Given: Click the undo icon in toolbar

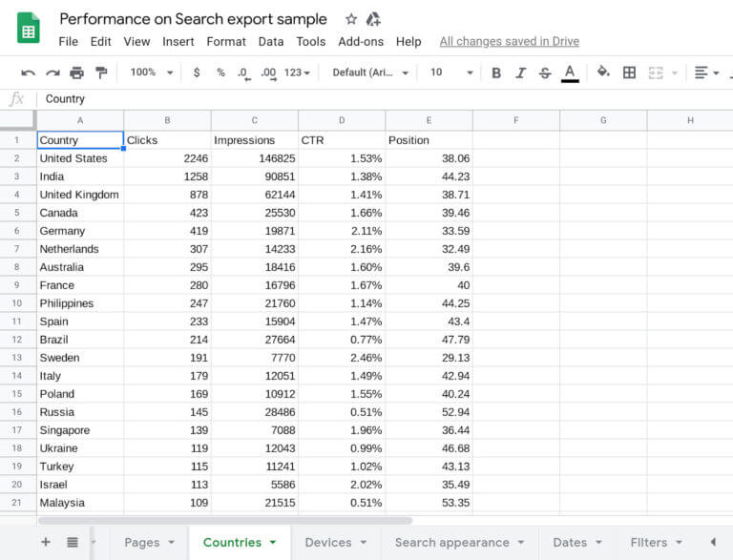Looking at the screenshot, I should [28, 73].
